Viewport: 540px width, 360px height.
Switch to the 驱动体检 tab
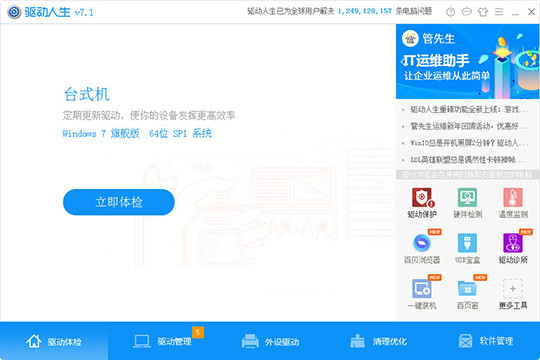tap(54, 341)
